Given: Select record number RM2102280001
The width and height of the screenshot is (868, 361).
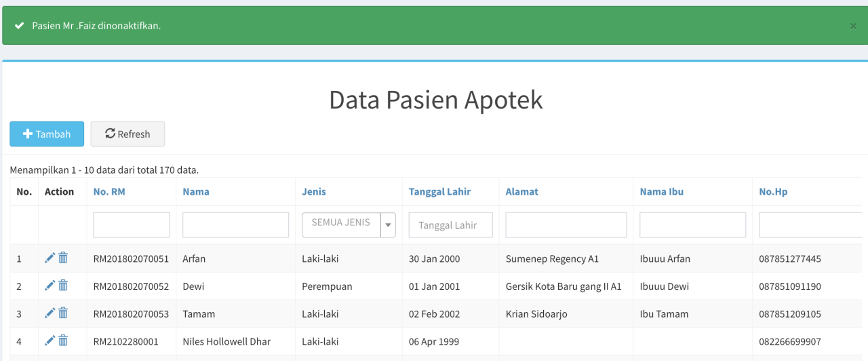Looking at the screenshot, I should click(x=126, y=342).
